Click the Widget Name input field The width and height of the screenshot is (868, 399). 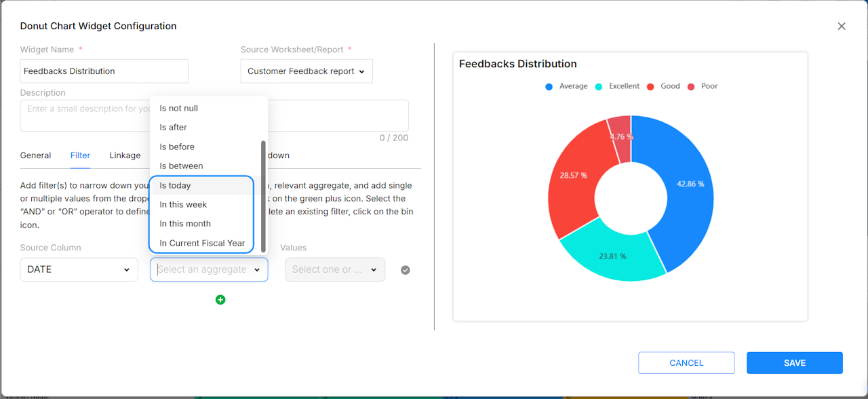(104, 71)
